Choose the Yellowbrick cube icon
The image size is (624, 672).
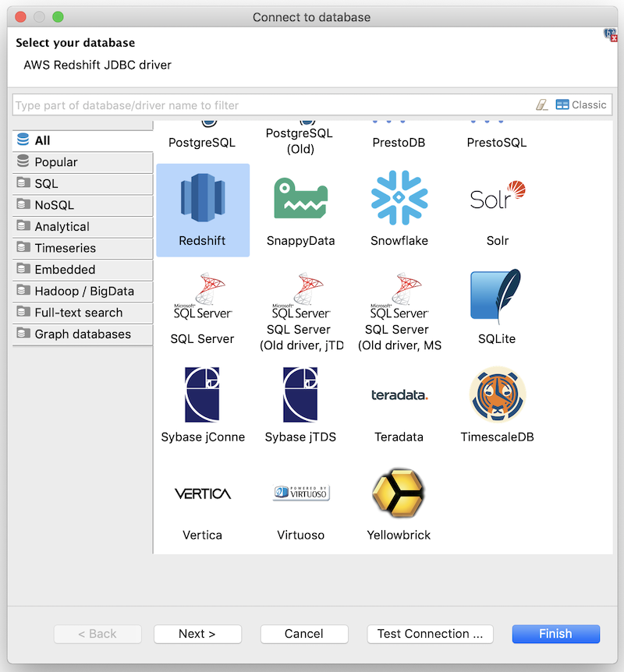[x=399, y=493]
